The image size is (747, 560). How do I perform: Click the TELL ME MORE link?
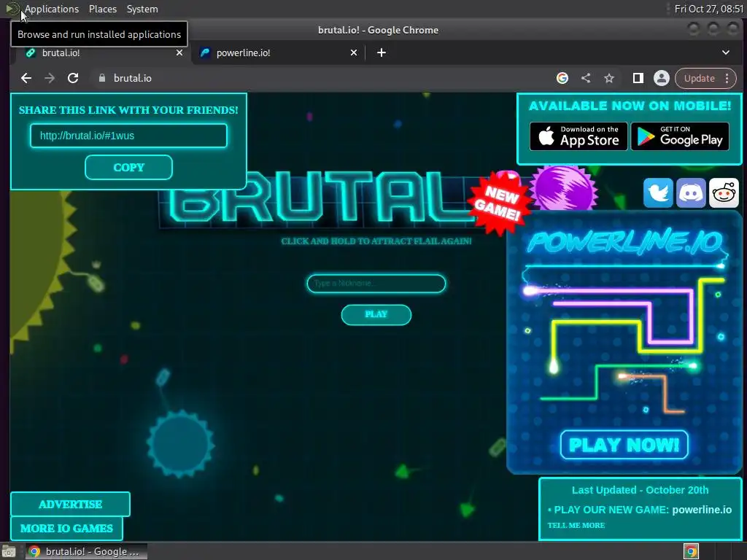point(576,525)
